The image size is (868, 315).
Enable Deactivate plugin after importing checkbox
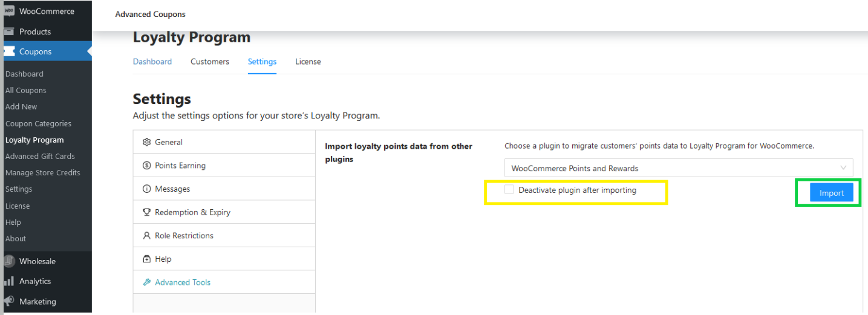(x=509, y=190)
